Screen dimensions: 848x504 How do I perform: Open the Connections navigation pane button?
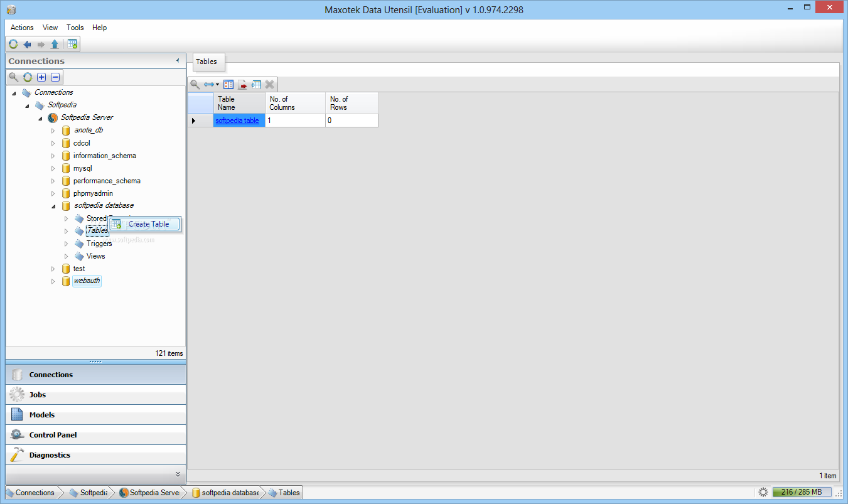pos(96,375)
